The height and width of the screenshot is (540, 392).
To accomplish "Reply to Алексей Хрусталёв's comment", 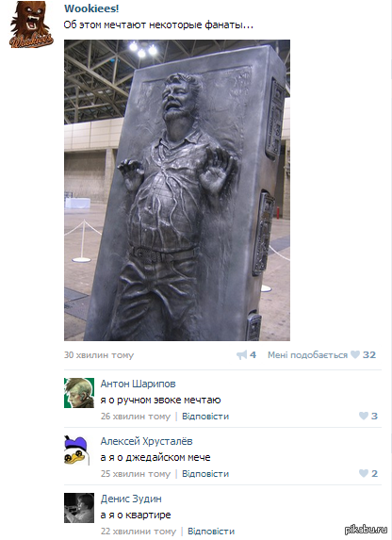I will coord(205,474).
